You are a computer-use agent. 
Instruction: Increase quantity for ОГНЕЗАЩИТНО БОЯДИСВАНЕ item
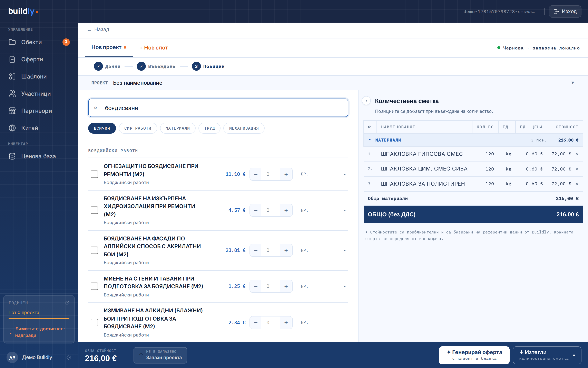tap(286, 174)
